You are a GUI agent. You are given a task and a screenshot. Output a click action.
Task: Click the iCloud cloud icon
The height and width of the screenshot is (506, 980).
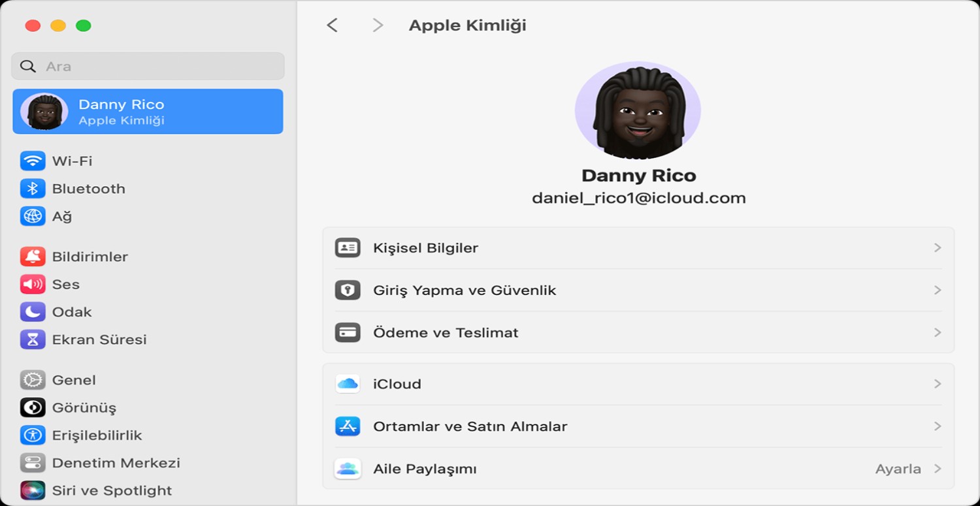tap(348, 384)
